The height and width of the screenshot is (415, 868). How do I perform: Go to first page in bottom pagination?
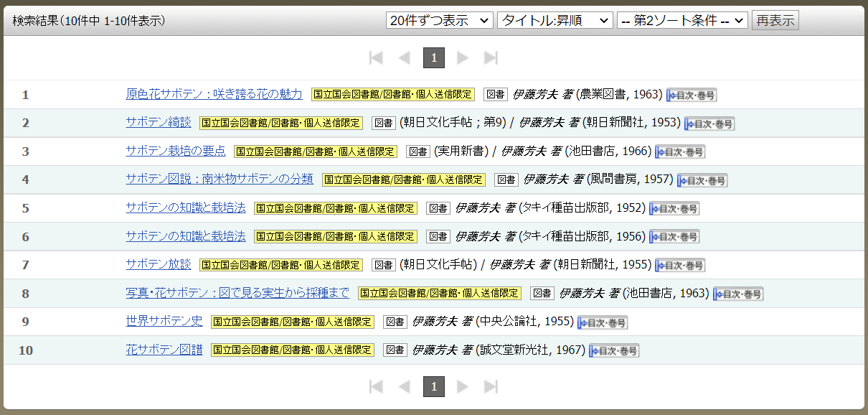coord(376,387)
